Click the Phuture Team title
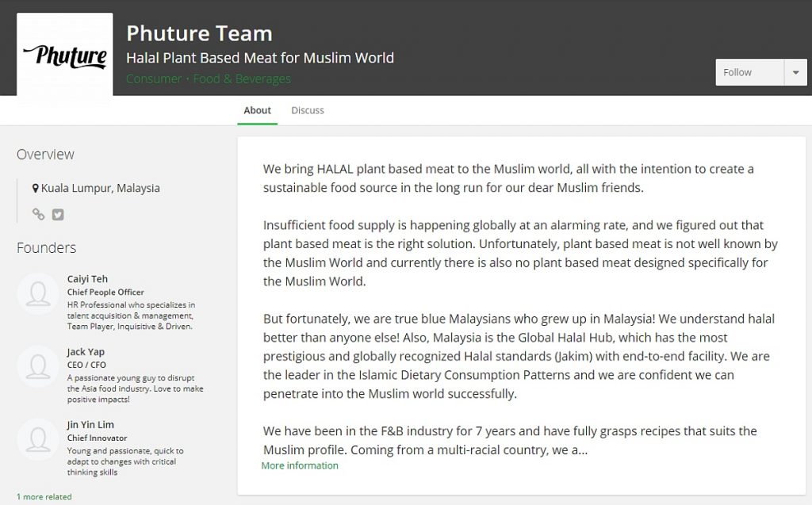The width and height of the screenshot is (812, 505). coord(199,33)
